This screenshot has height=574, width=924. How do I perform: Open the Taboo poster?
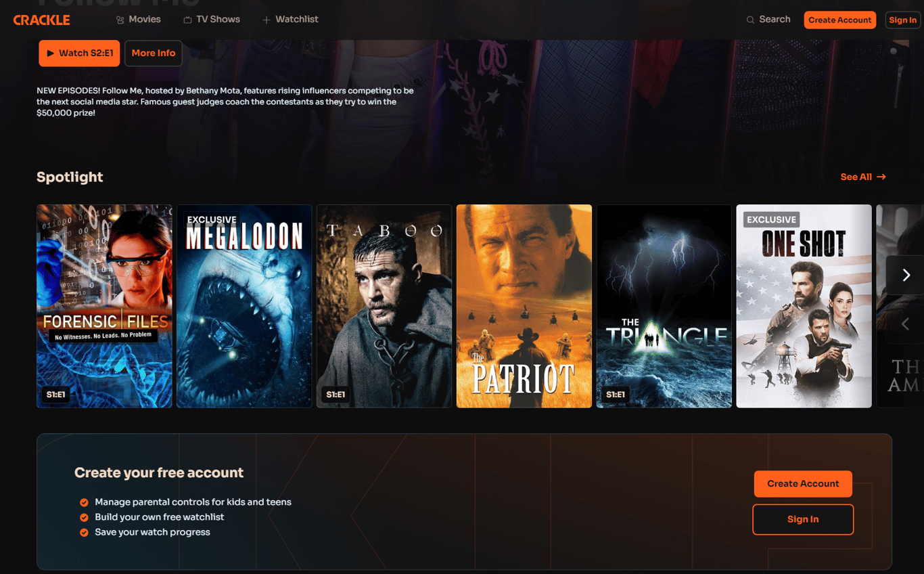(384, 306)
